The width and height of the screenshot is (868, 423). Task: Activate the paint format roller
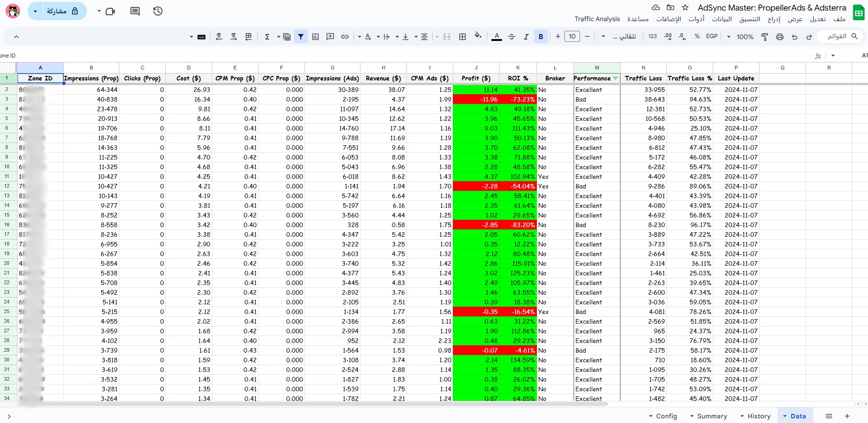tap(765, 37)
